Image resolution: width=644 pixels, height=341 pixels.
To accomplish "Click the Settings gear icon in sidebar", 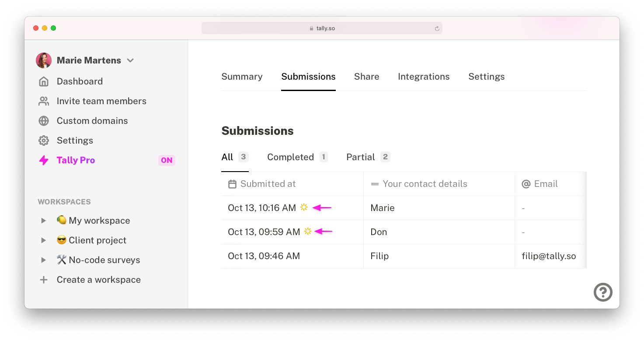I will 43,141.
